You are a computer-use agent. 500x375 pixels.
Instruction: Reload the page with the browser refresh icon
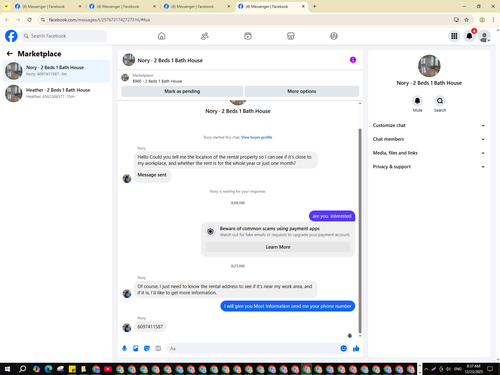pyautogui.click(x=29, y=20)
